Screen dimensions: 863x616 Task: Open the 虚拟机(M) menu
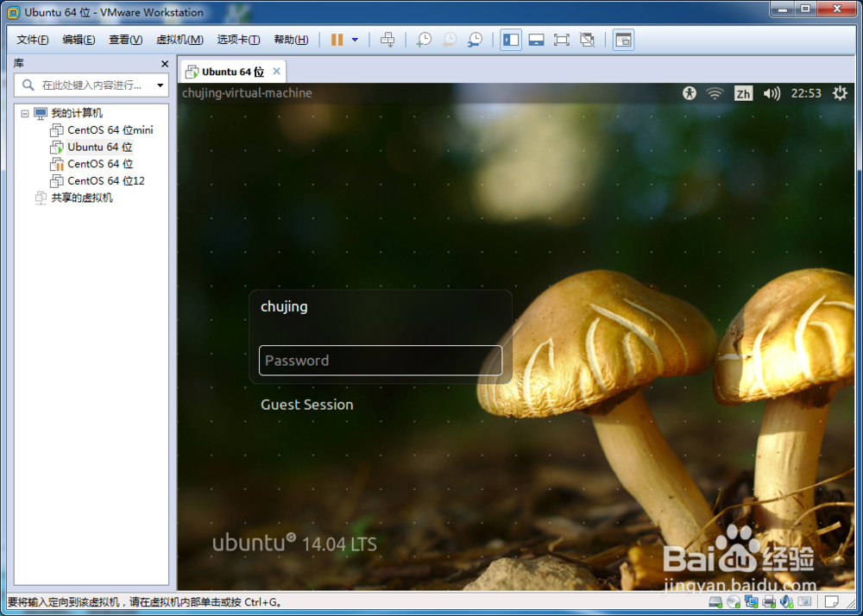[x=180, y=40]
